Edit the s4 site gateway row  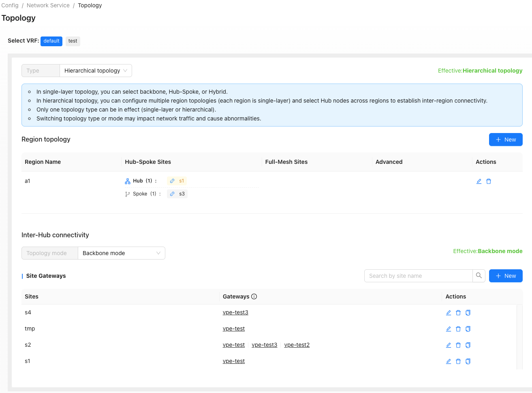point(449,313)
